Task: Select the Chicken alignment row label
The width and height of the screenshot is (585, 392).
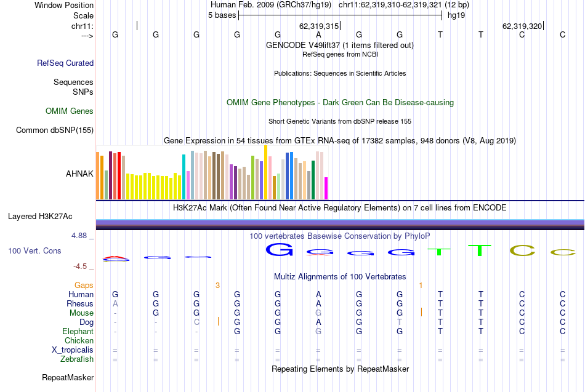Action: click(x=79, y=340)
